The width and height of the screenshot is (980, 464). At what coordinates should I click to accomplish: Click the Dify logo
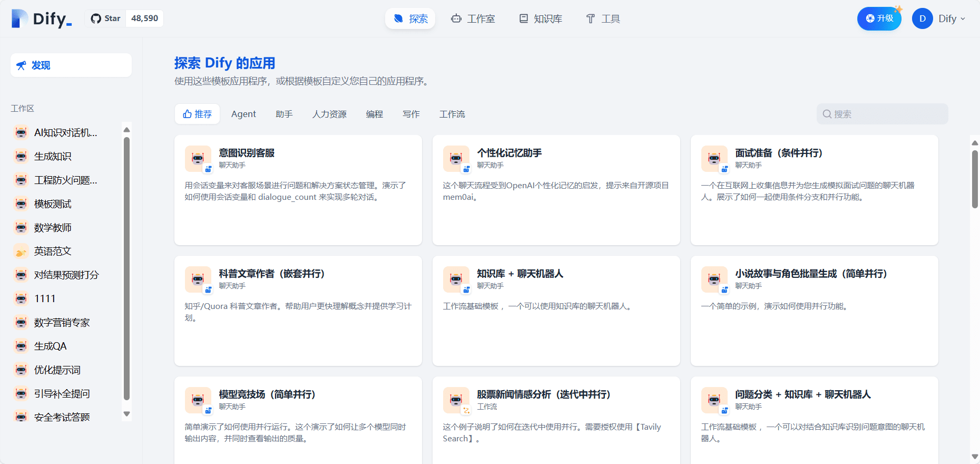[41, 19]
